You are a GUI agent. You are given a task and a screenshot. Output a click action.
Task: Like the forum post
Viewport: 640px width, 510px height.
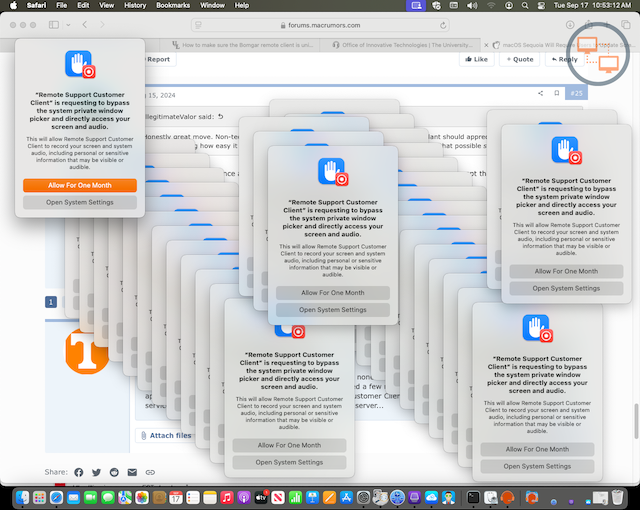point(476,59)
